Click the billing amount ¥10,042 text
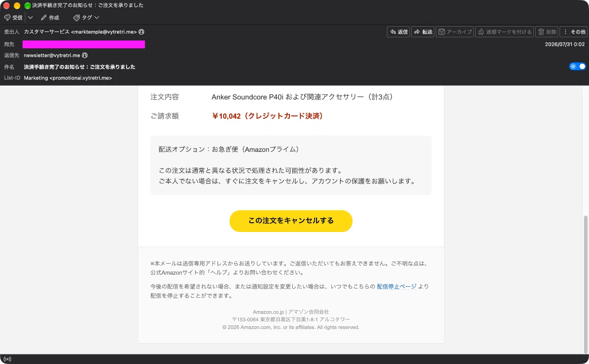Viewport: 589px width, 364px height. point(267,116)
